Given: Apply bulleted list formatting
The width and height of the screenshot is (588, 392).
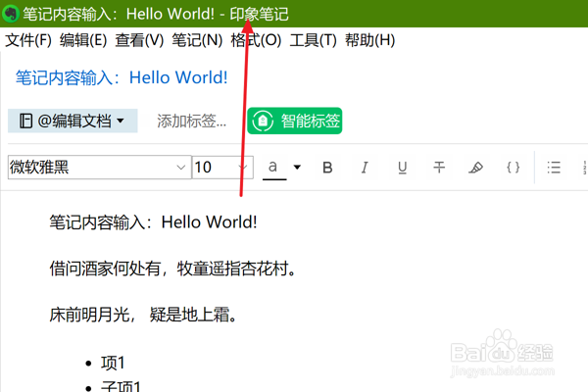Looking at the screenshot, I should 554,168.
